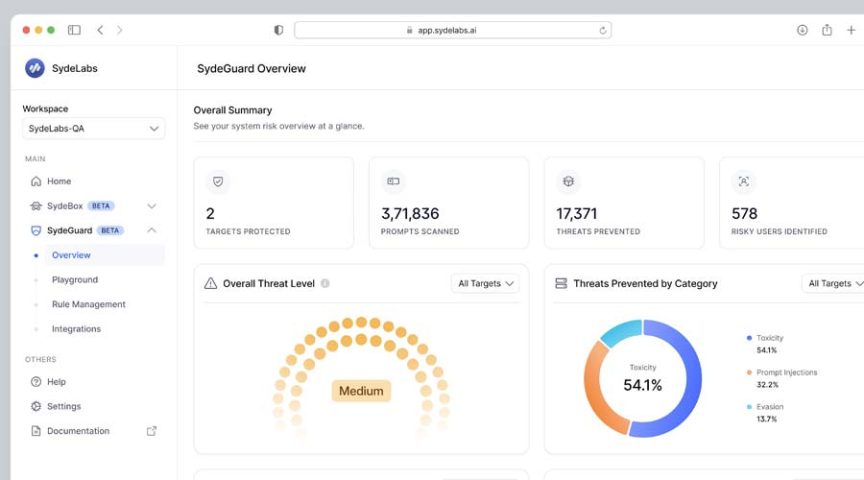This screenshot has height=480, width=864.
Task: Click the BETA badge next to SydeGuard
Action: coord(110,230)
